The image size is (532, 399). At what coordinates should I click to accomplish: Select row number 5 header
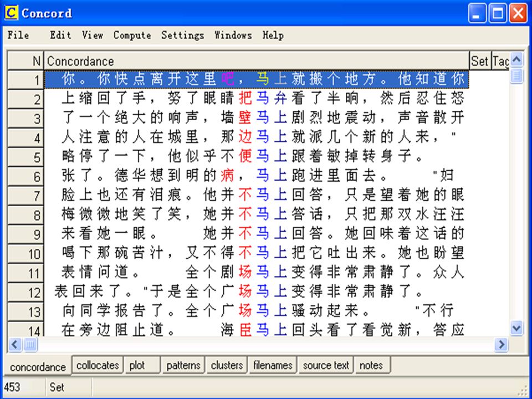point(25,157)
